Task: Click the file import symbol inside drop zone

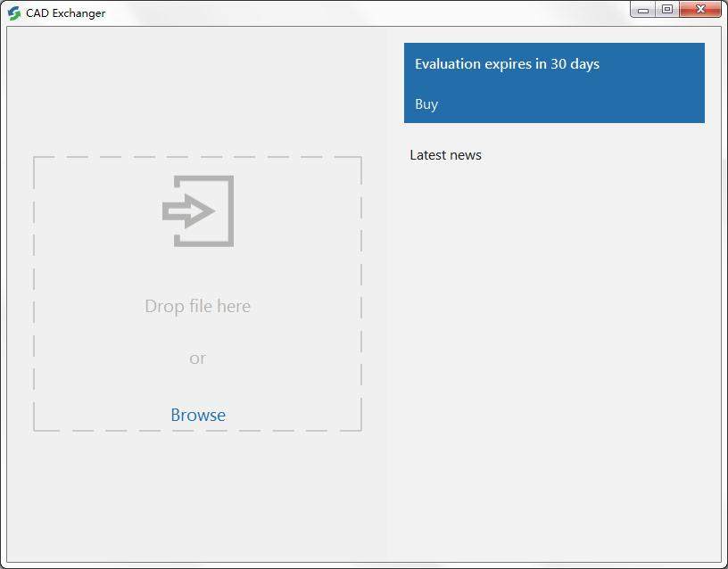Action: click(x=197, y=211)
